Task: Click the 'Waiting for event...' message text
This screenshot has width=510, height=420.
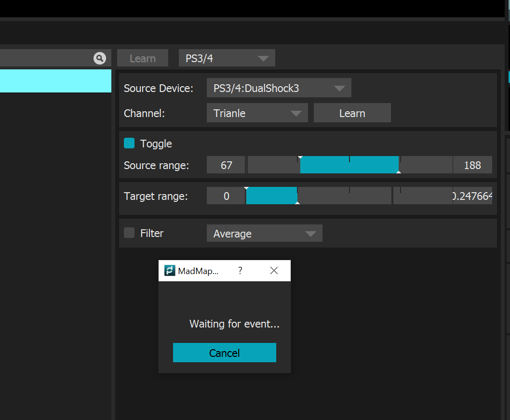Action: 234,324
